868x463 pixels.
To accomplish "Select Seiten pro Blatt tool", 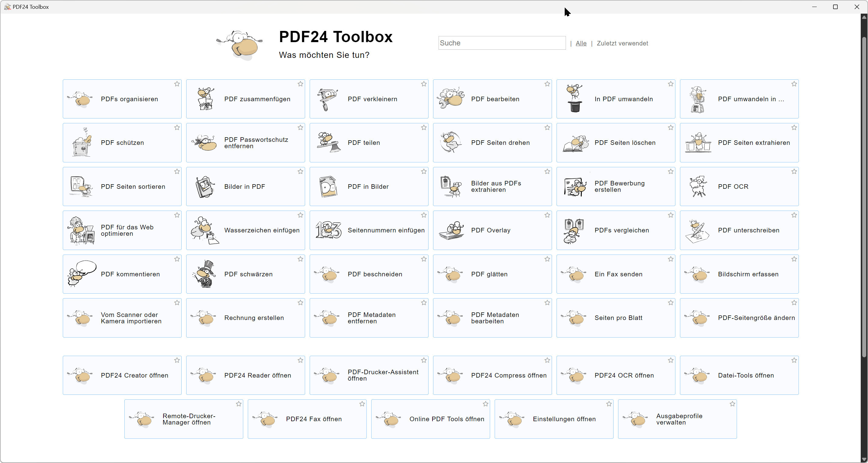I will click(616, 318).
